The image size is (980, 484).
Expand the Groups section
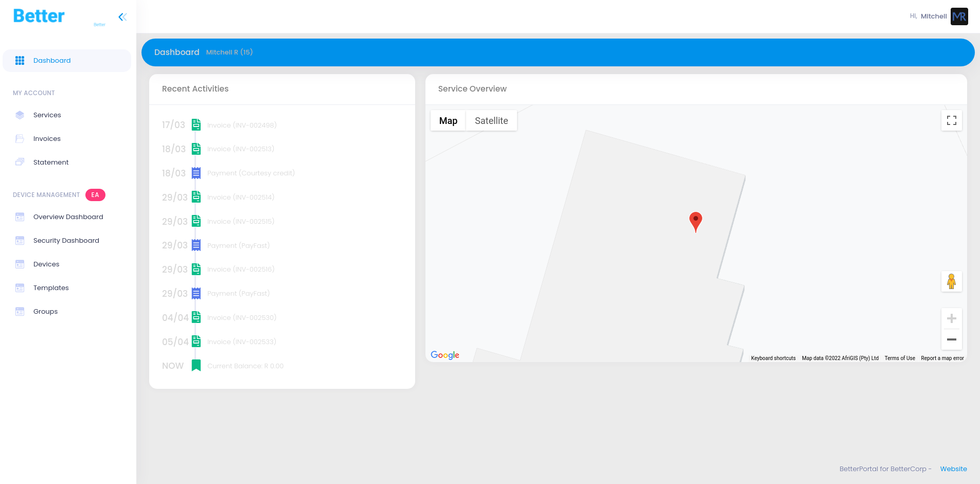(20, 311)
